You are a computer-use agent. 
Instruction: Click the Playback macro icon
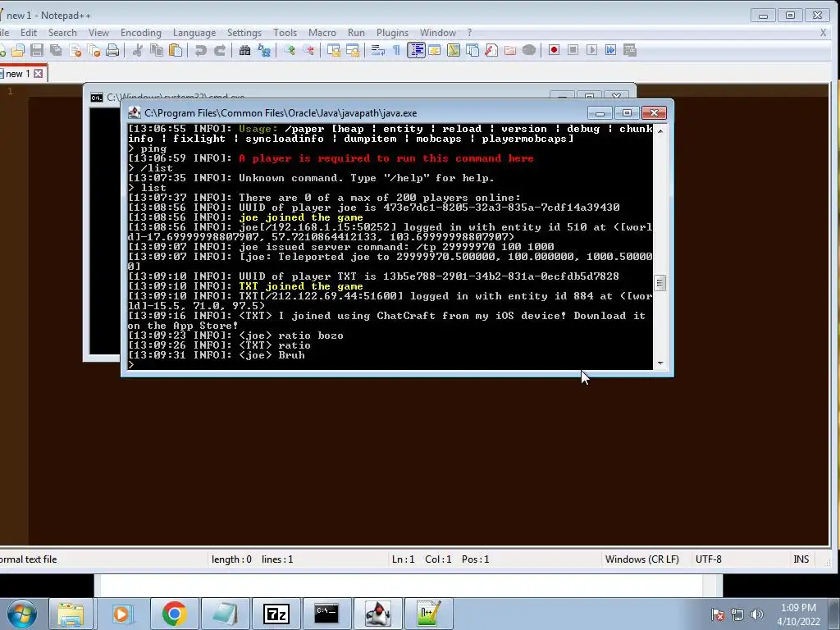tap(591, 50)
